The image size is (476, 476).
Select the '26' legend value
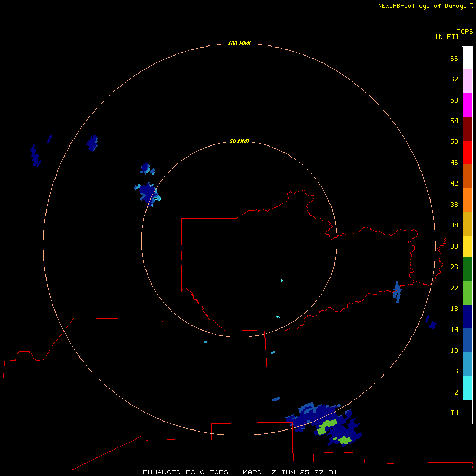(454, 267)
